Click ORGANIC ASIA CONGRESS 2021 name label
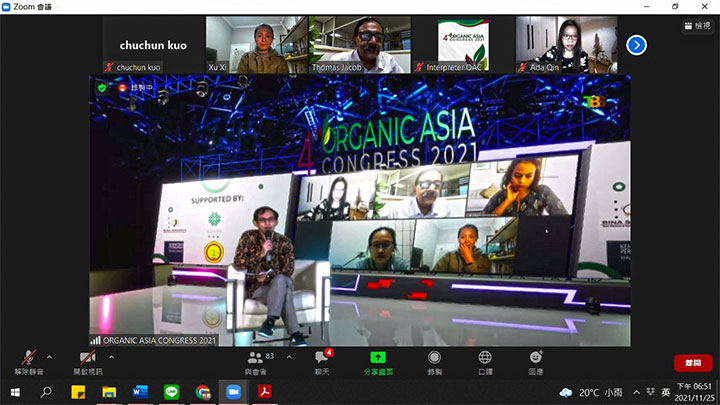Image resolution: width=720 pixels, height=405 pixels. [x=159, y=340]
